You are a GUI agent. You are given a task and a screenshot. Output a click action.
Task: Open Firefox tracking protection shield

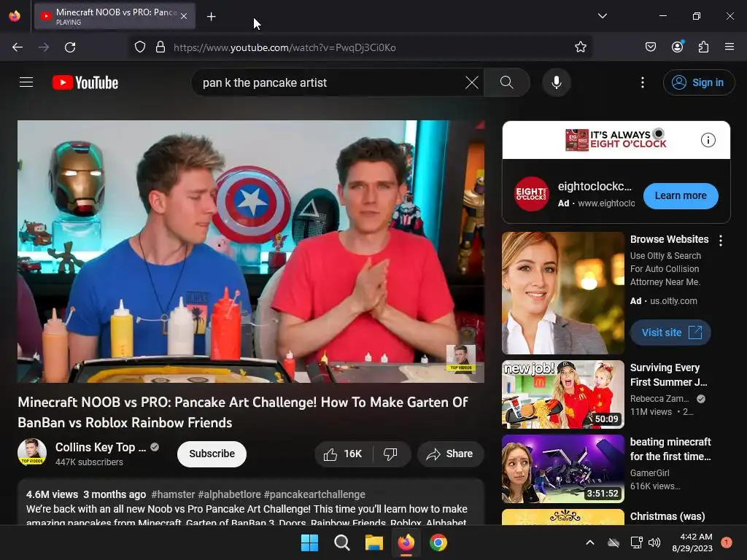[139, 47]
